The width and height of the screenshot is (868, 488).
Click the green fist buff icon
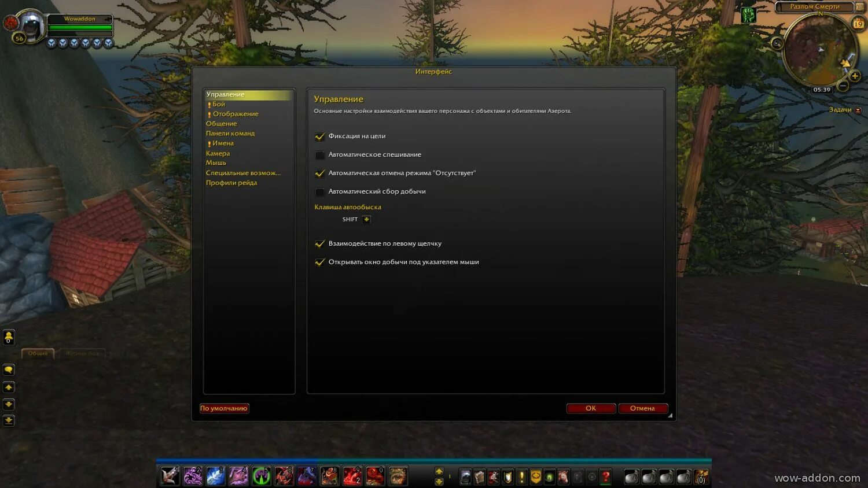749,14
